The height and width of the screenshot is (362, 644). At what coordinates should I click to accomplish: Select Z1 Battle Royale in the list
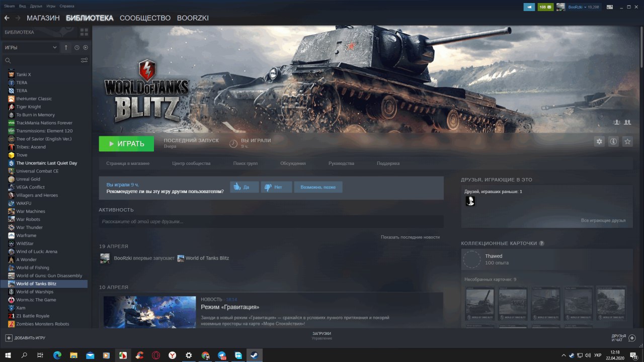coord(33,316)
